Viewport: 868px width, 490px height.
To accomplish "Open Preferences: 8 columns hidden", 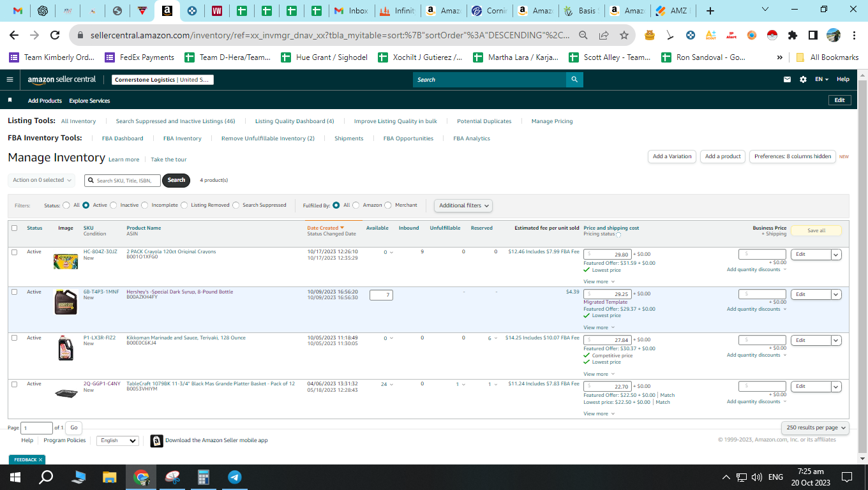I will [793, 156].
